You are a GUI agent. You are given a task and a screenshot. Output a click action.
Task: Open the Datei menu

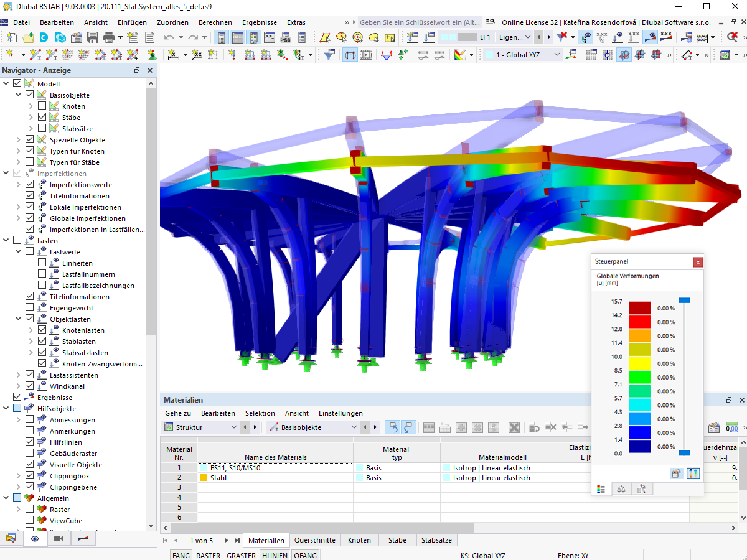21,22
